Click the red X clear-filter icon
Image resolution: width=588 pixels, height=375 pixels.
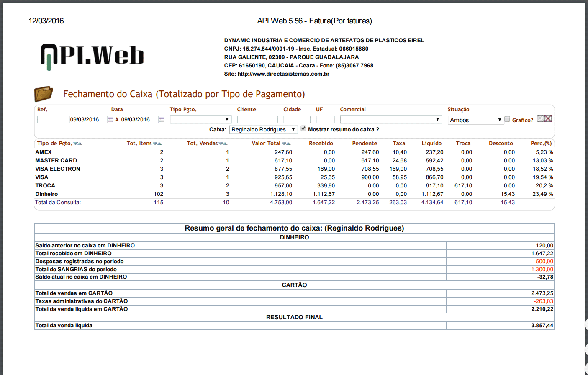548,118
